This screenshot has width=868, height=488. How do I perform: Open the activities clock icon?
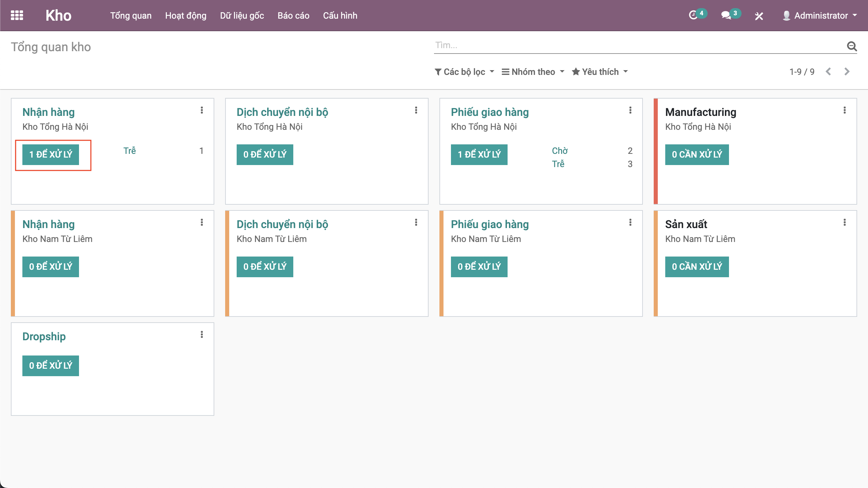pos(693,15)
